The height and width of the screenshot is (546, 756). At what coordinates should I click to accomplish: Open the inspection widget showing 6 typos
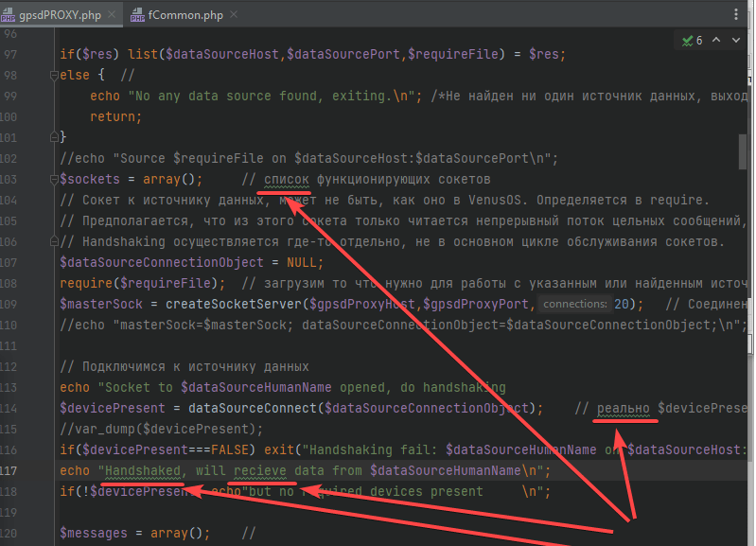point(693,41)
